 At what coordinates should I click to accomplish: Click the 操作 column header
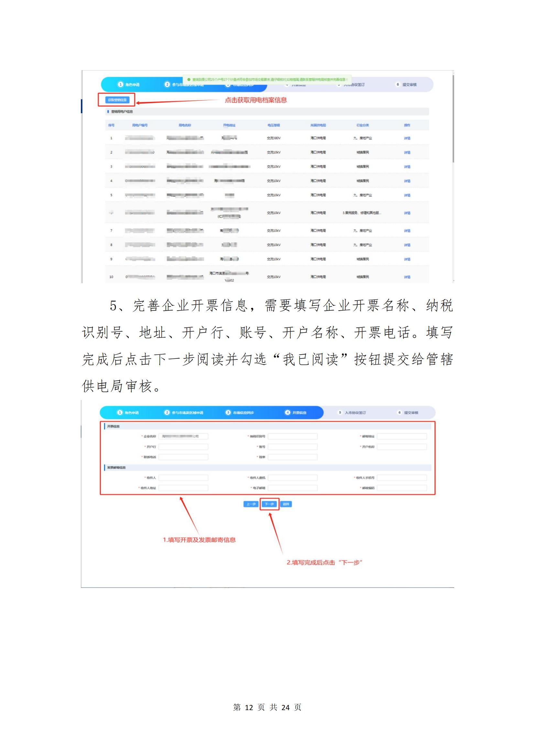coord(407,125)
